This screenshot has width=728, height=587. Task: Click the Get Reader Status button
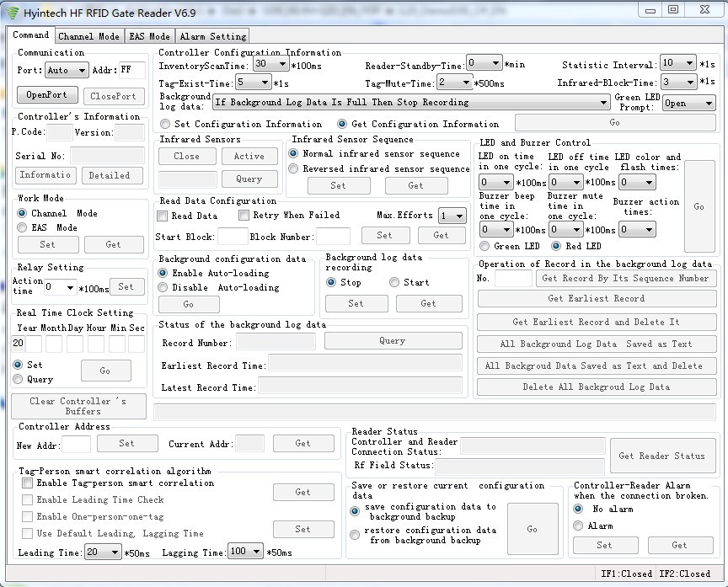662,456
